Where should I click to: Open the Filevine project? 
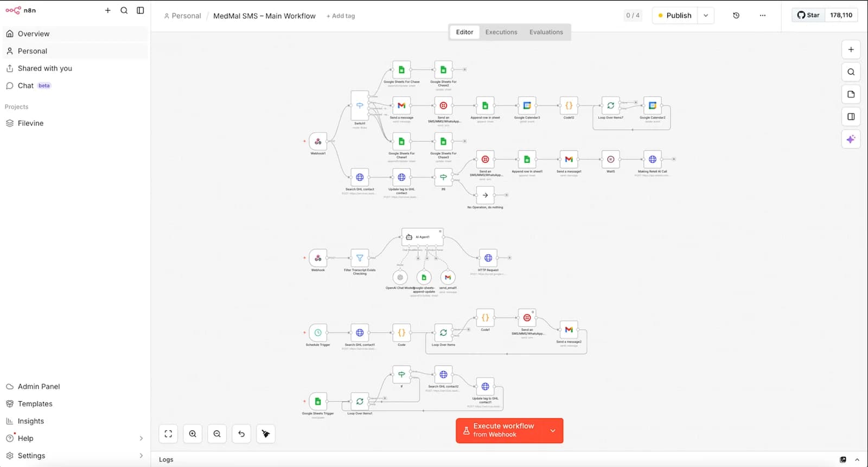pyautogui.click(x=75, y=123)
